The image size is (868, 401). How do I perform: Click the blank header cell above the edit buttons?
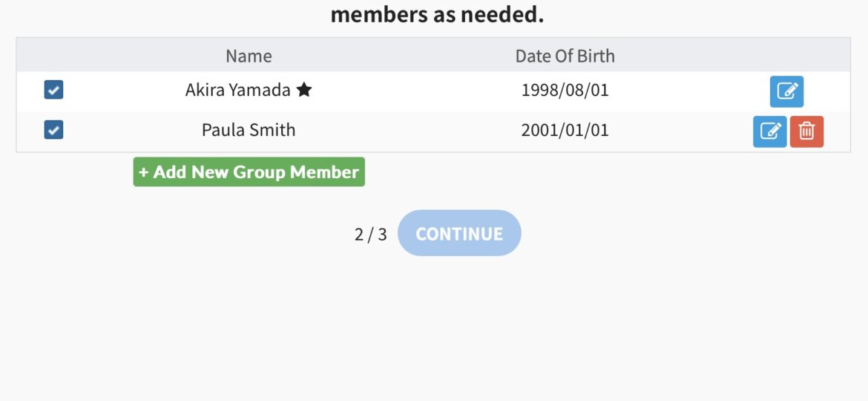pyautogui.click(x=786, y=56)
